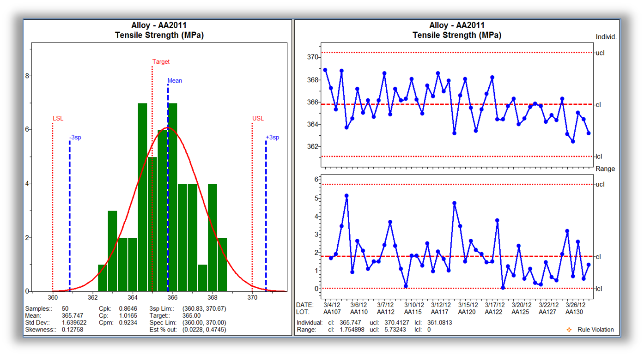Click the ucl label of Individuals chart
Screen dimensions: 644x356
click(600, 53)
